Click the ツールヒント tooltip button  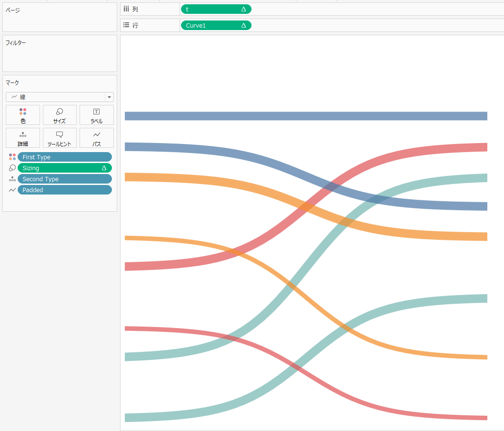pos(60,138)
